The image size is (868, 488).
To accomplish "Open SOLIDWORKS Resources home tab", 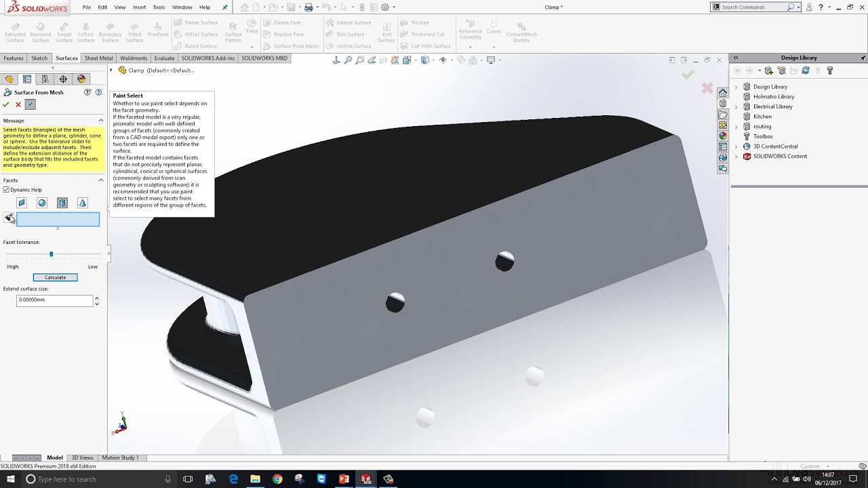I will click(x=723, y=93).
